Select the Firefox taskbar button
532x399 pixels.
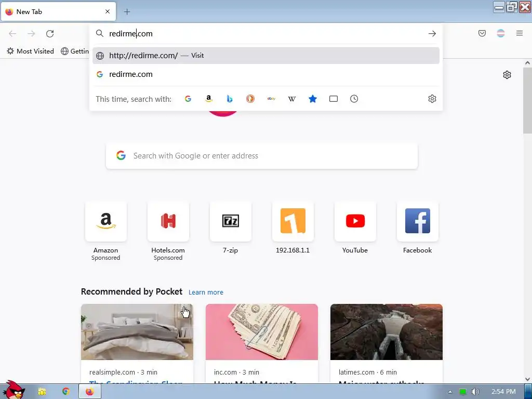90,392
